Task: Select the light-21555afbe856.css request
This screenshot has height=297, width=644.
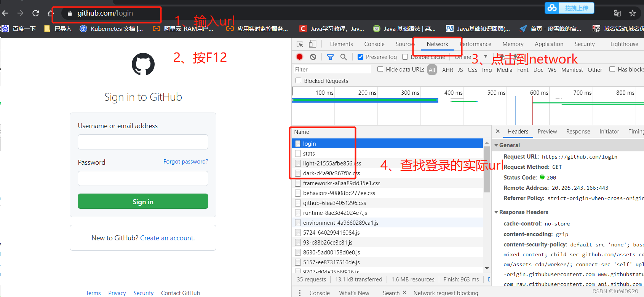Action: [387, 164]
